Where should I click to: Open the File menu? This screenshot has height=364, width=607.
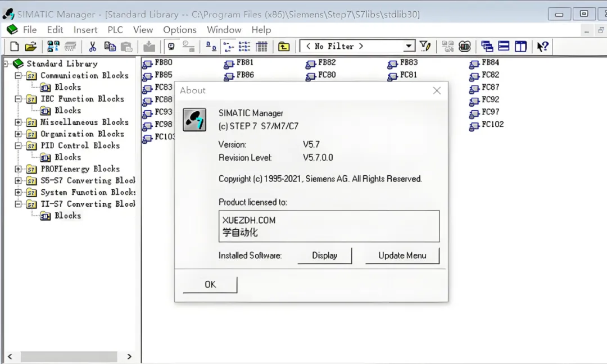tap(30, 30)
